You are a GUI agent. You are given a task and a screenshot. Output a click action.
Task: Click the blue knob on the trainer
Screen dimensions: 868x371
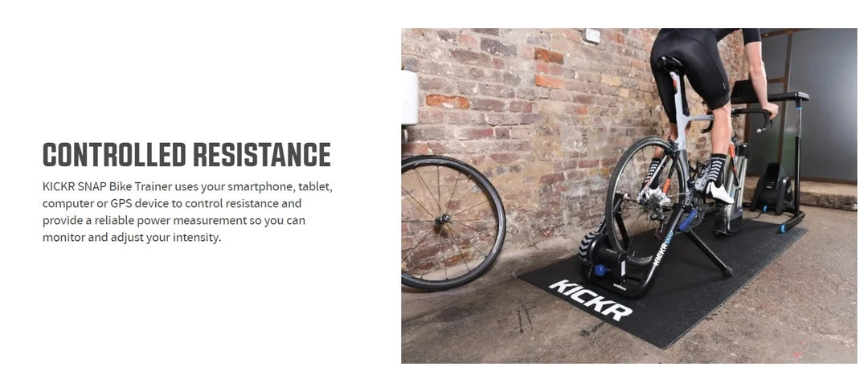click(x=600, y=271)
